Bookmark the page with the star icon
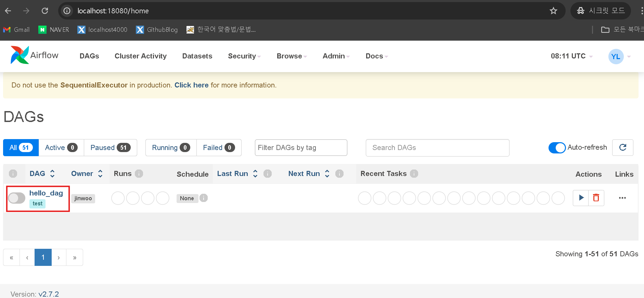 tap(553, 11)
